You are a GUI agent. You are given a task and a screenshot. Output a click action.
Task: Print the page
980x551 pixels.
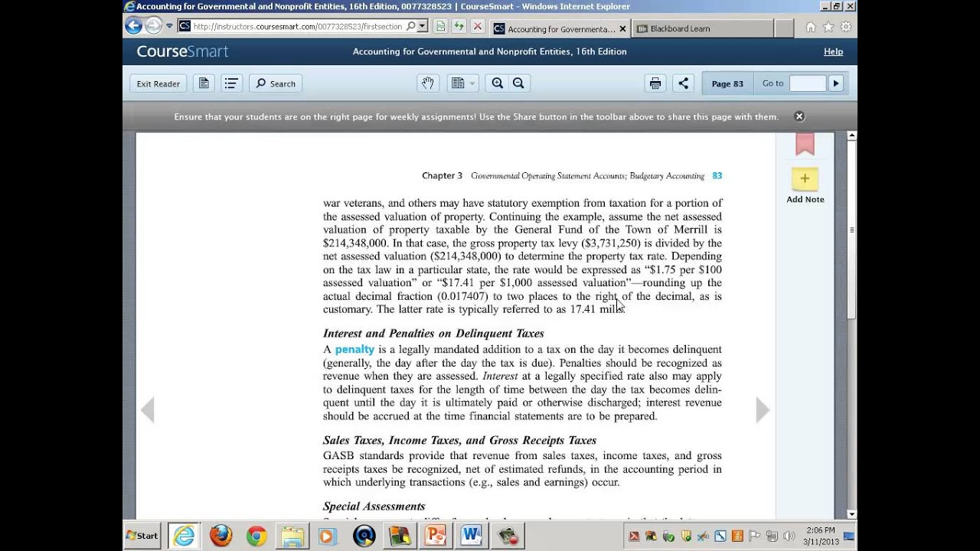click(x=655, y=83)
